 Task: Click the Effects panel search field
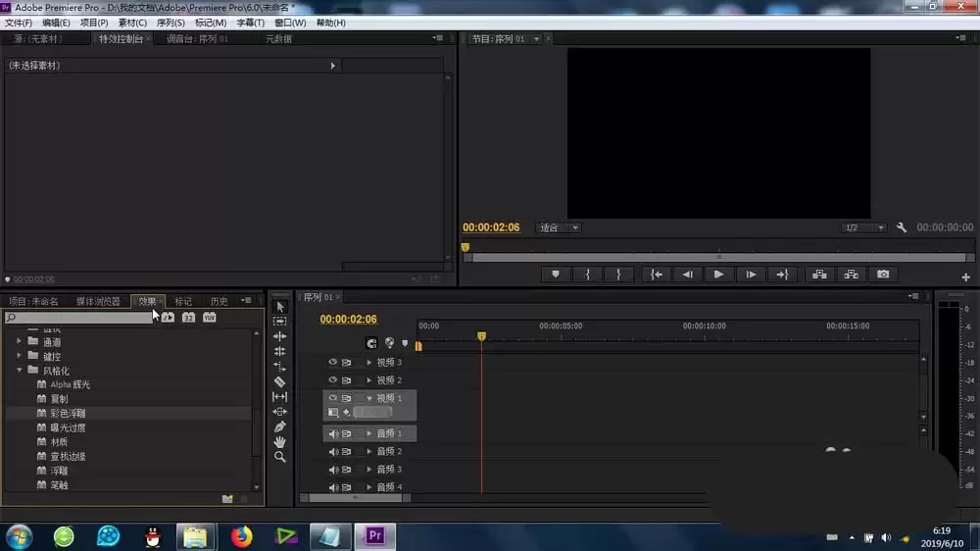pyautogui.click(x=78, y=318)
